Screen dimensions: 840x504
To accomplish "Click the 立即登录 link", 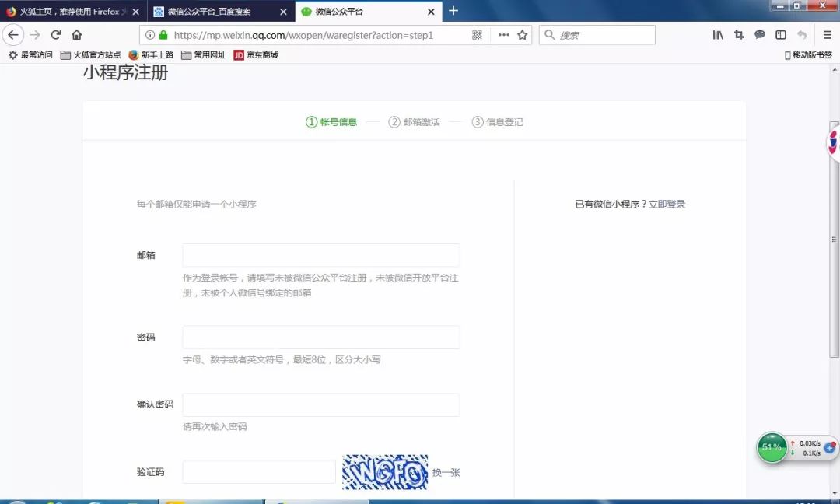I will (667, 204).
